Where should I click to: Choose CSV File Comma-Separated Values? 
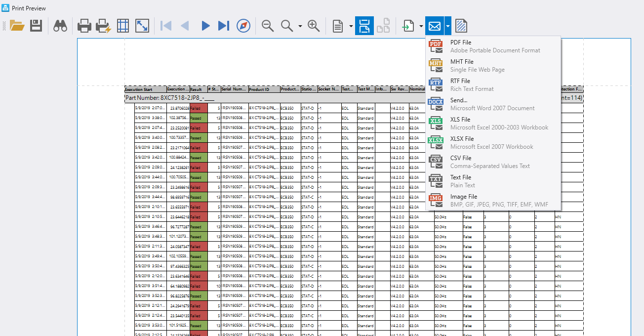pos(493,162)
